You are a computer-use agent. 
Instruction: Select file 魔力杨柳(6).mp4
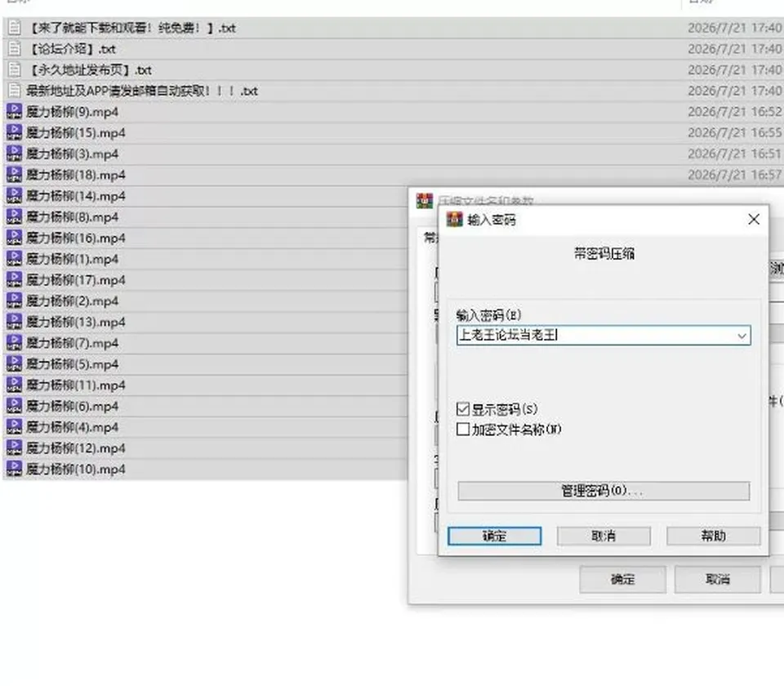point(73,406)
